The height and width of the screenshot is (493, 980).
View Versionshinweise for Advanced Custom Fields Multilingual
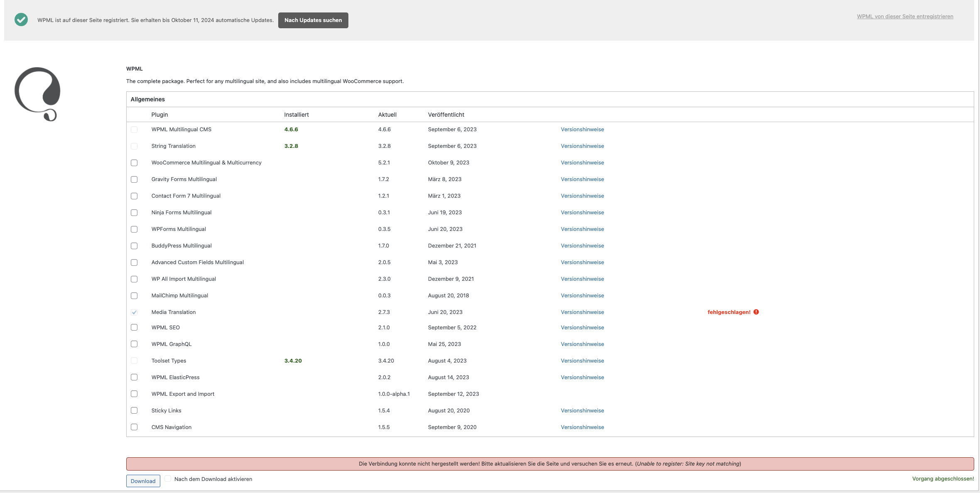click(582, 262)
